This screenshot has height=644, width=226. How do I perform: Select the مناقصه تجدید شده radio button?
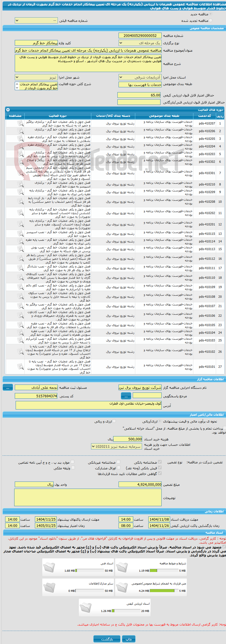click(210, 20)
